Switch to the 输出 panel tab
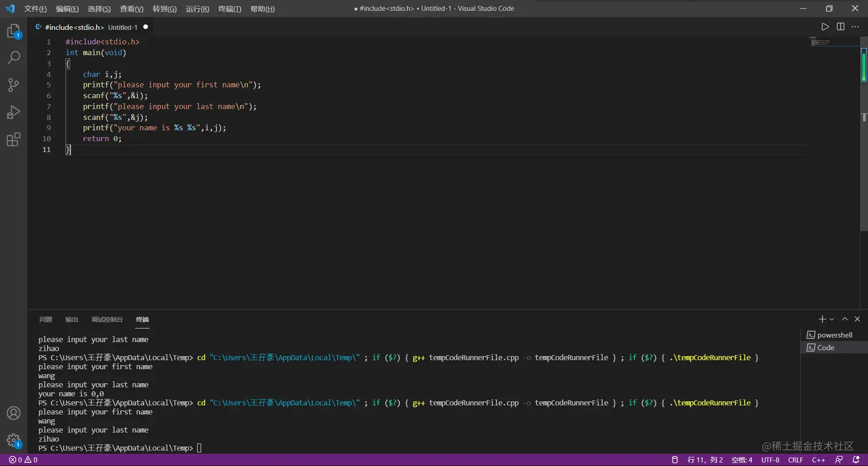This screenshot has width=868, height=466. pos(72,319)
